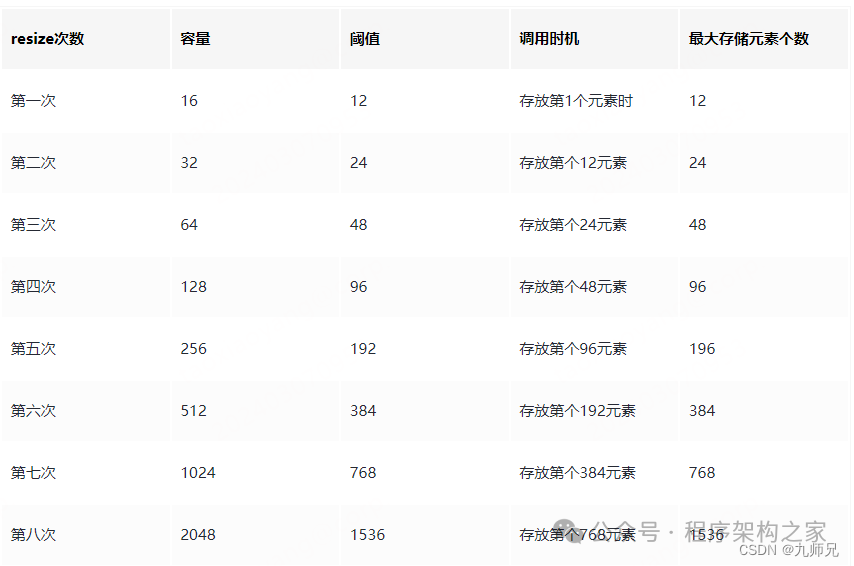Select the '第三次' row label
This screenshot has width=854, height=566.
pyautogui.click(x=33, y=225)
